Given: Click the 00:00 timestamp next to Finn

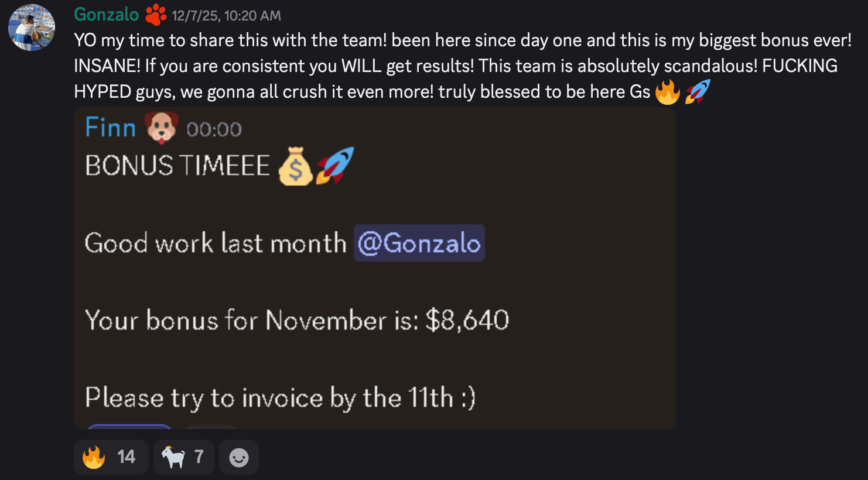Looking at the screenshot, I should (x=214, y=129).
